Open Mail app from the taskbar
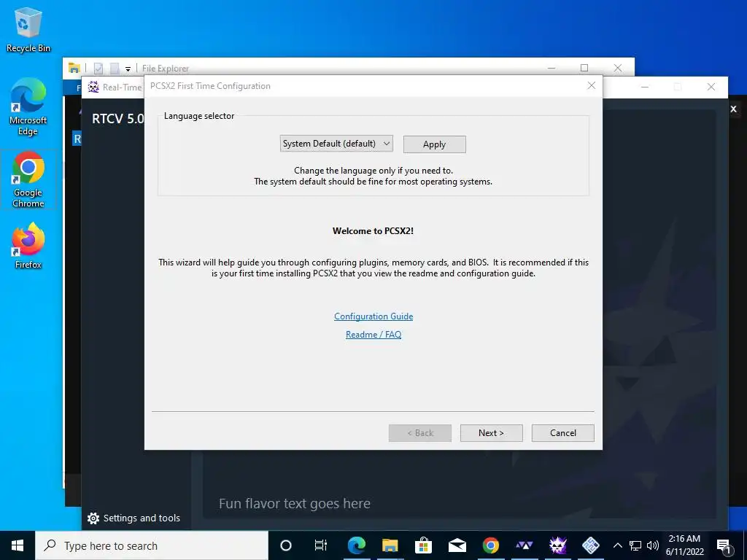The height and width of the screenshot is (560, 747). coord(457,545)
